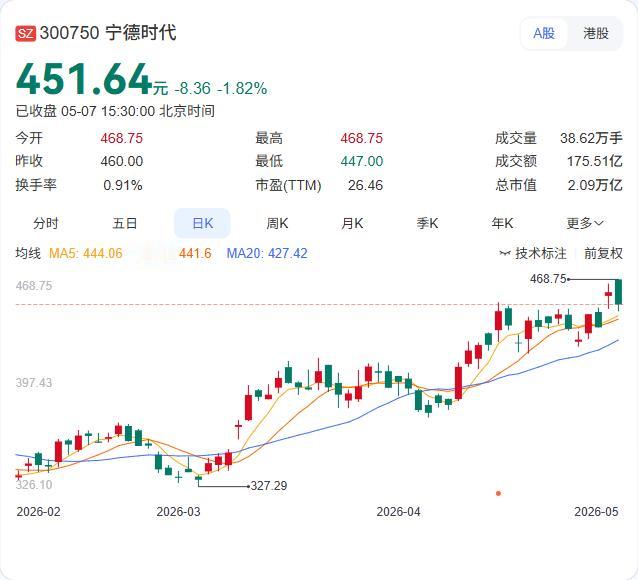Switch to the A股 market toggle
The width and height of the screenshot is (638, 580).
(x=544, y=33)
